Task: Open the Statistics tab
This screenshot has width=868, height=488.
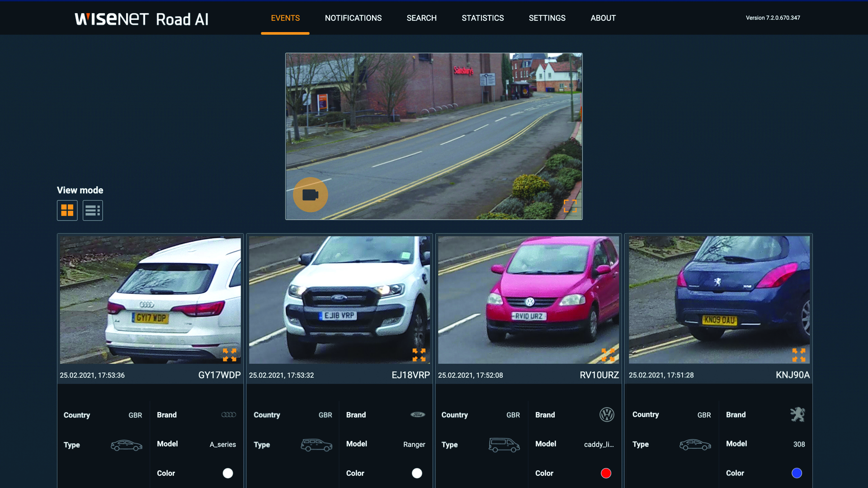Action: point(482,18)
